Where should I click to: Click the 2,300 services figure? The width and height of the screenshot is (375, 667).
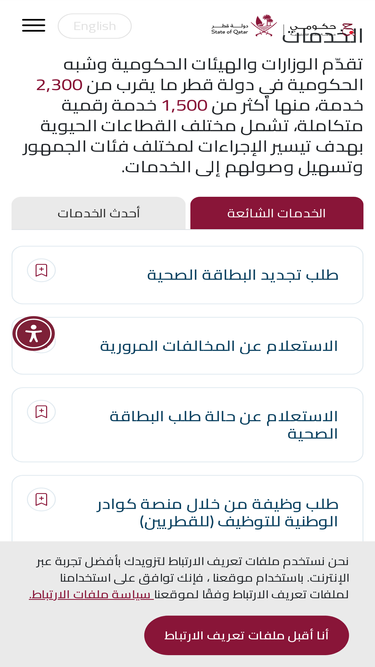coord(59,85)
